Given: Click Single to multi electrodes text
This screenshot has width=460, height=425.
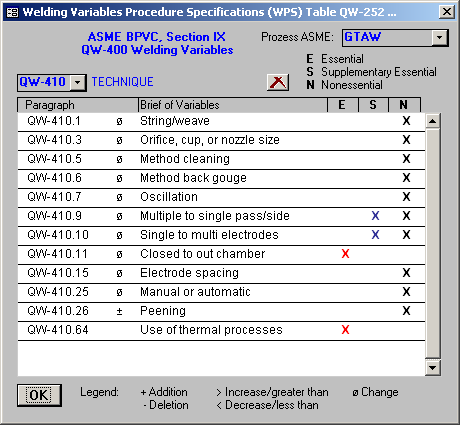Looking at the screenshot, I should 209,235.
